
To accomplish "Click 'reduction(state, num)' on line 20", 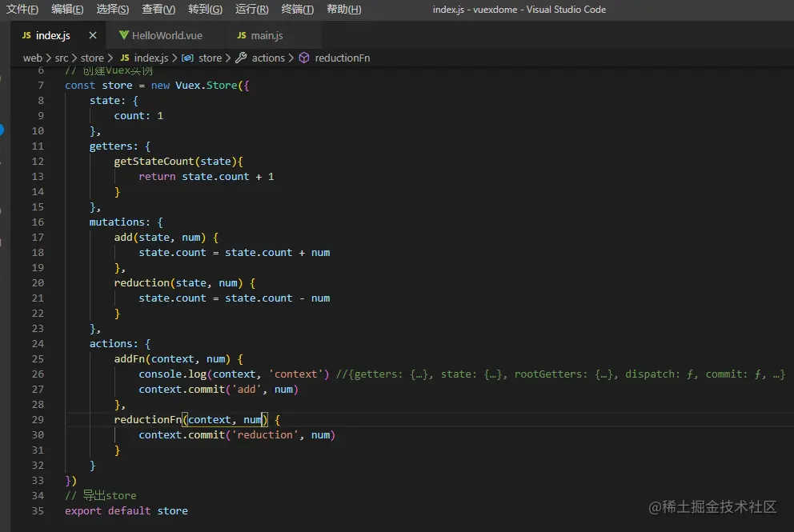I will coord(178,282).
